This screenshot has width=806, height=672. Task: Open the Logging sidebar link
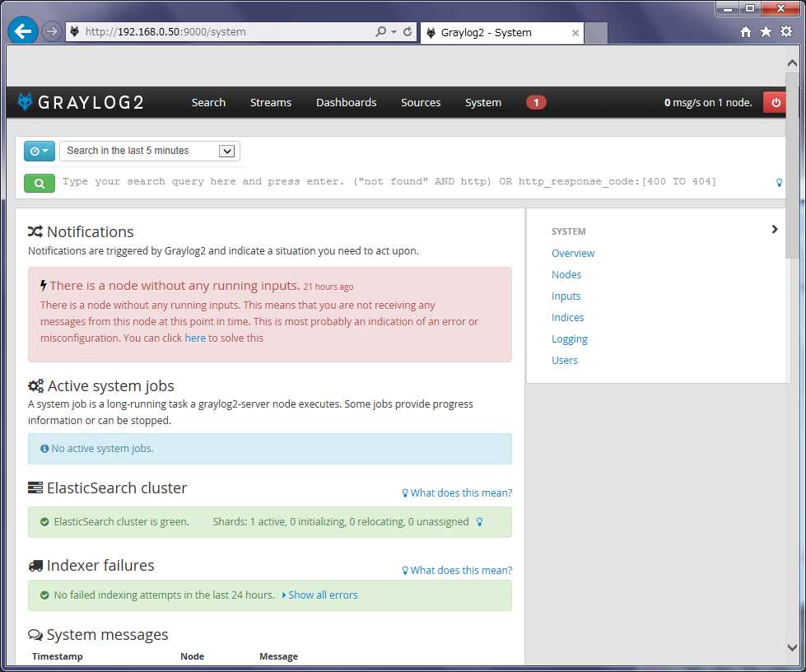(570, 338)
